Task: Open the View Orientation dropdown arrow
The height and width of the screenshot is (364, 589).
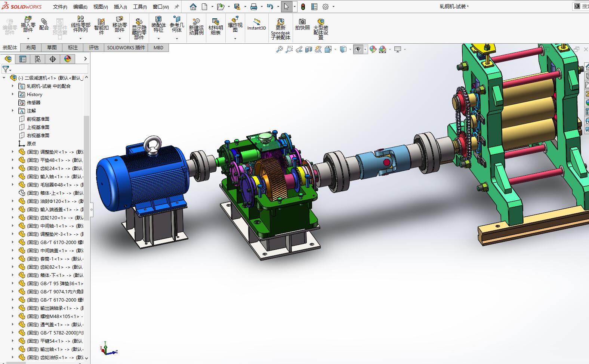Action: tap(335, 49)
